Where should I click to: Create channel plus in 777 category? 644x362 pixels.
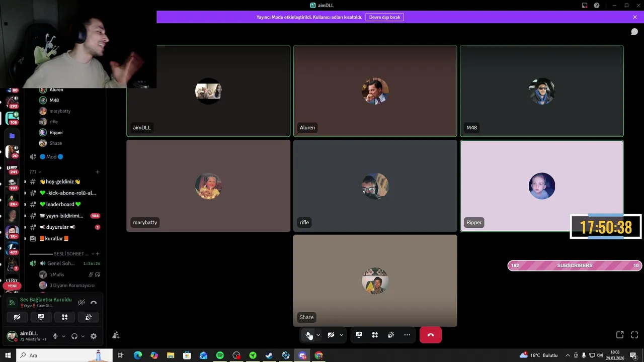98,172
